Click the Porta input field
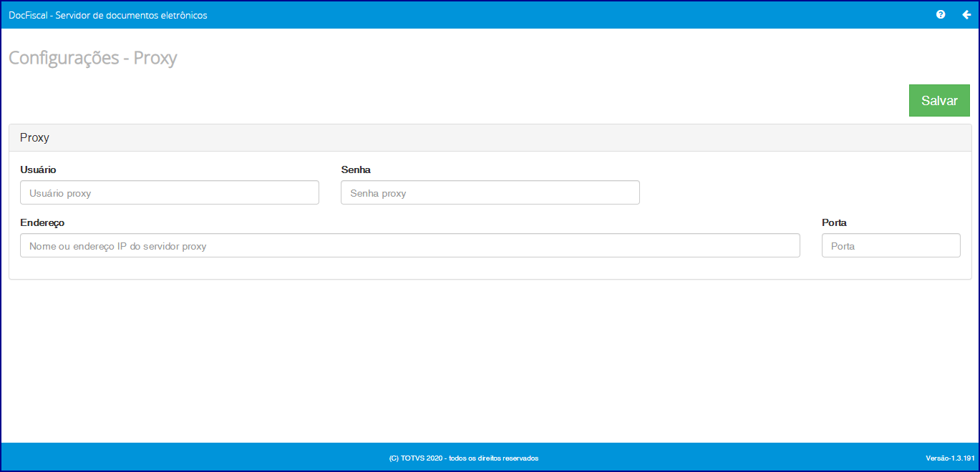The image size is (980, 472). (891, 245)
